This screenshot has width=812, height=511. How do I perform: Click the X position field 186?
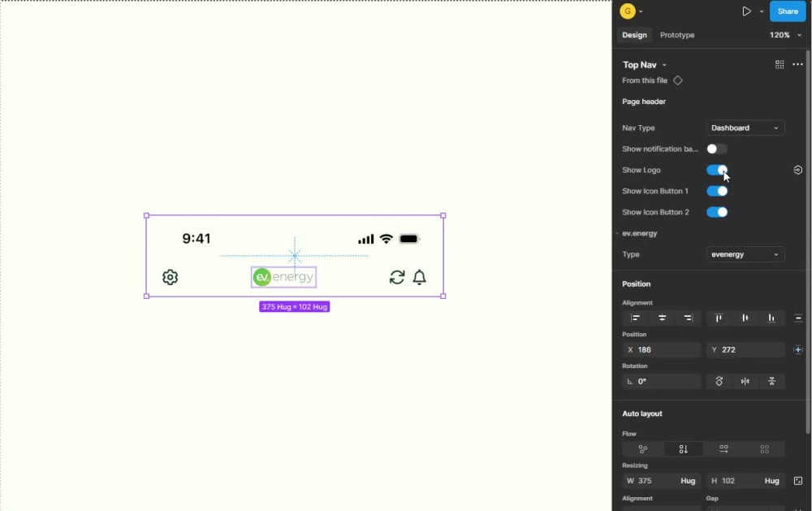tap(662, 350)
